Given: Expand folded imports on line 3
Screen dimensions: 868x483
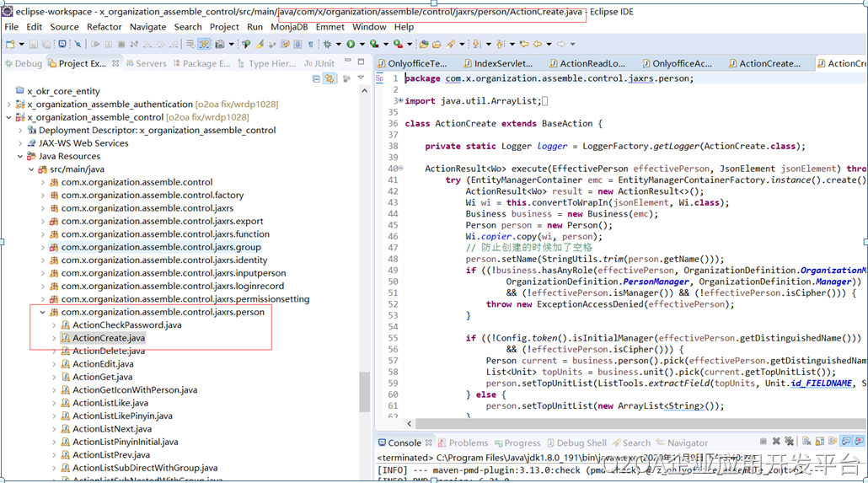Looking at the screenshot, I should (x=399, y=101).
